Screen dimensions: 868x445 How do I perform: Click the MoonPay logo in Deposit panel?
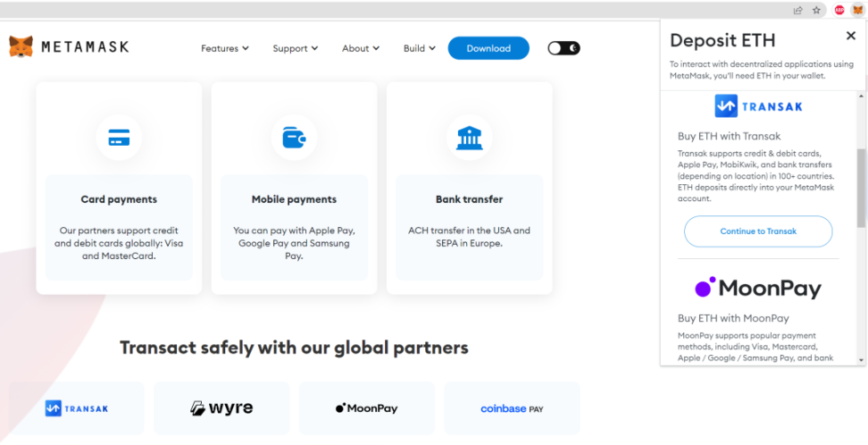[x=757, y=288]
